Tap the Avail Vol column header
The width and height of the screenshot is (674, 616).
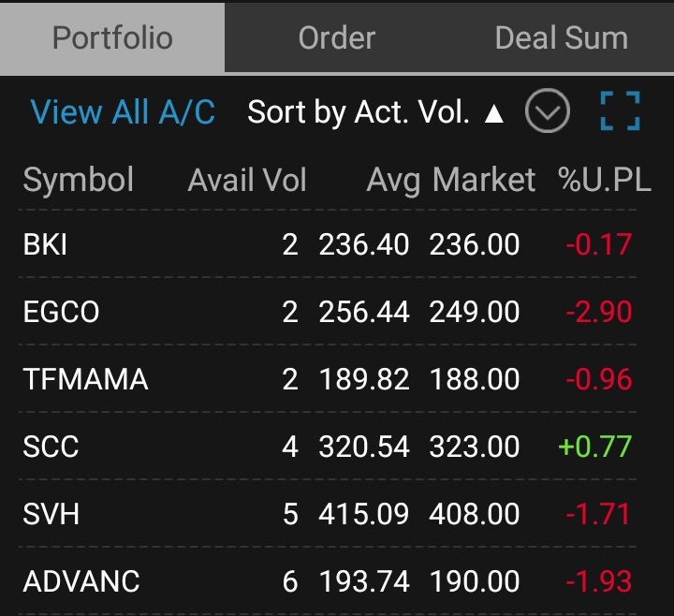(x=247, y=179)
